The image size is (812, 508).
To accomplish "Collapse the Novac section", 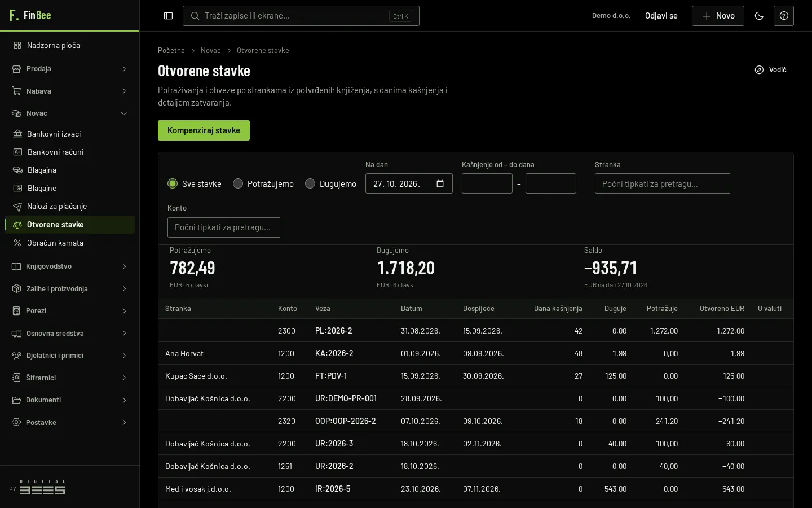I will 69,113.
